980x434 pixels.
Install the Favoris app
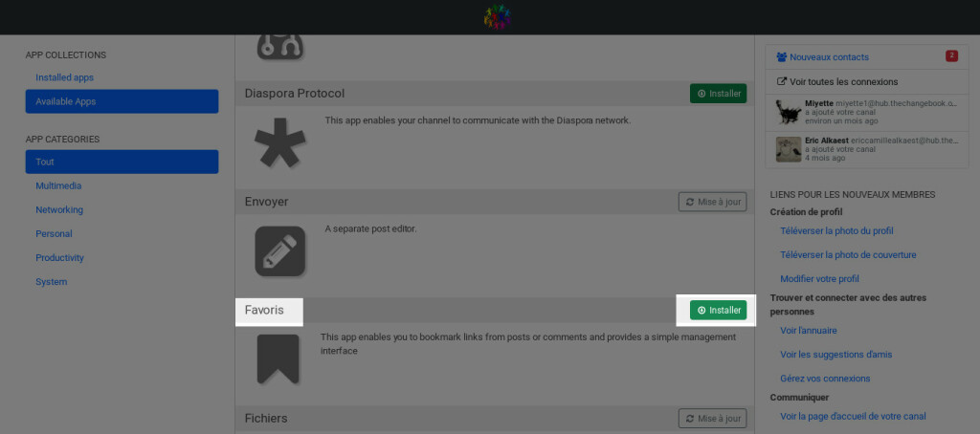pyautogui.click(x=718, y=311)
